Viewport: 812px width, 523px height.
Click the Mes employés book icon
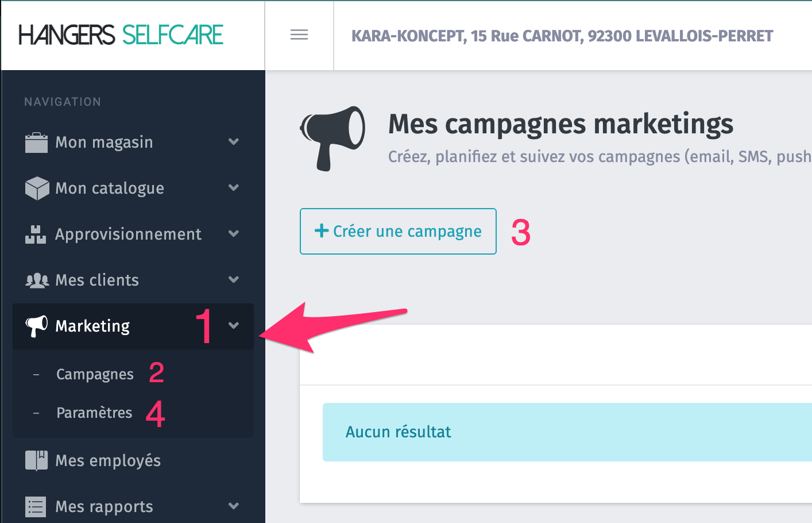click(36, 460)
